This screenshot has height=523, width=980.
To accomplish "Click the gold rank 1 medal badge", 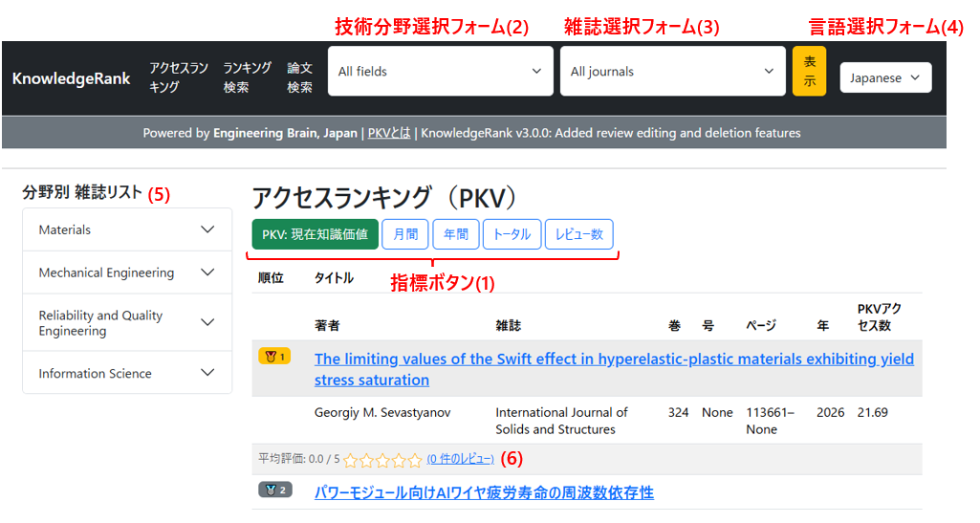I will pyautogui.click(x=274, y=357).
